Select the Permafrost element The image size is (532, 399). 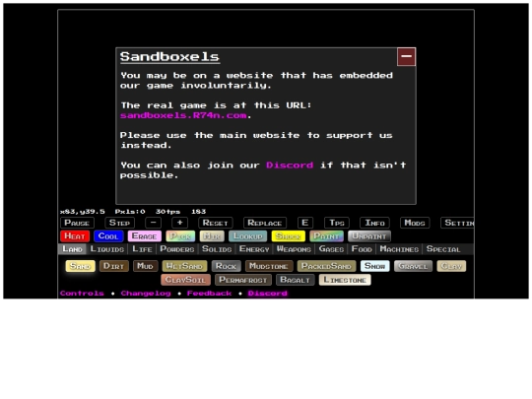click(243, 280)
